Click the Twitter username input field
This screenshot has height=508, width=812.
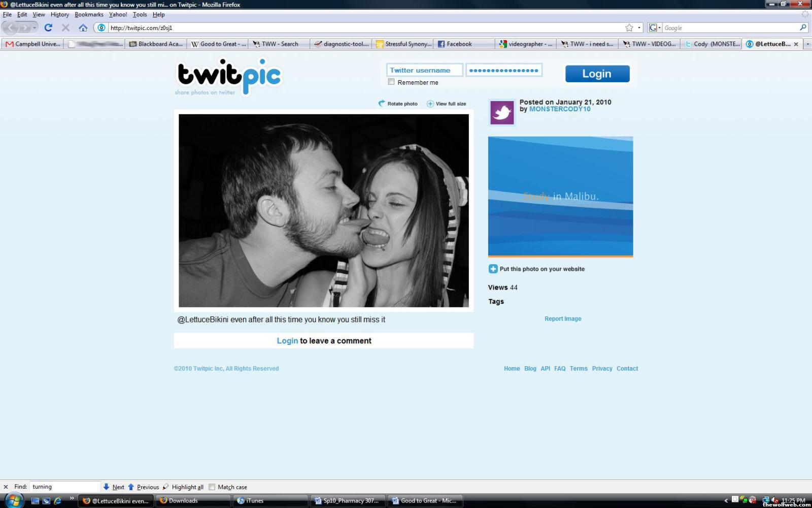tap(424, 71)
